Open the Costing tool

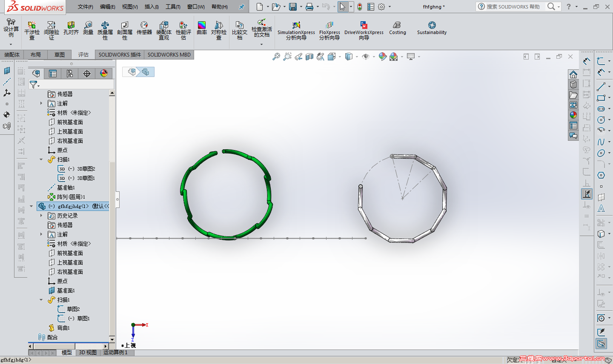pyautogui.click(x=398, y=28)
